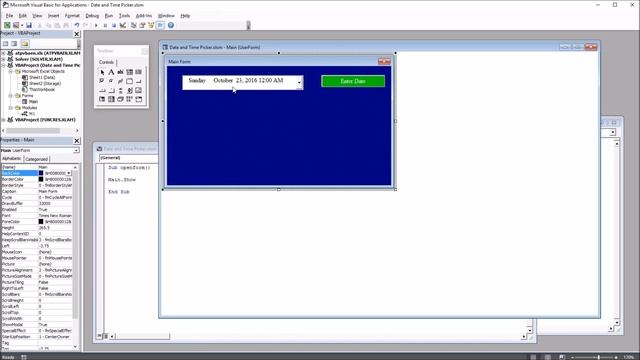640x360 pixels.
Task: Toggle Design Mode in the toolbar
Action: click(x=123, y=25)
